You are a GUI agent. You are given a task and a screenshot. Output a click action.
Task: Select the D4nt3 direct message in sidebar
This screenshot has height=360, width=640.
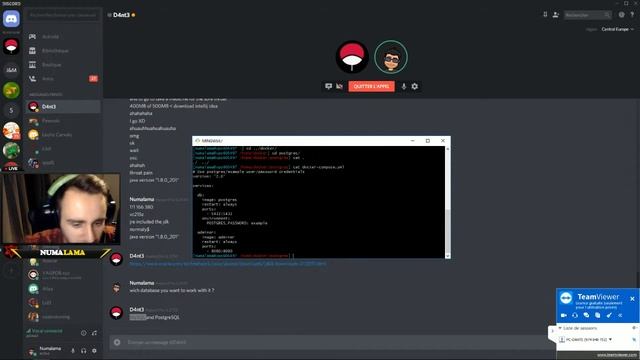pos(63,107)
